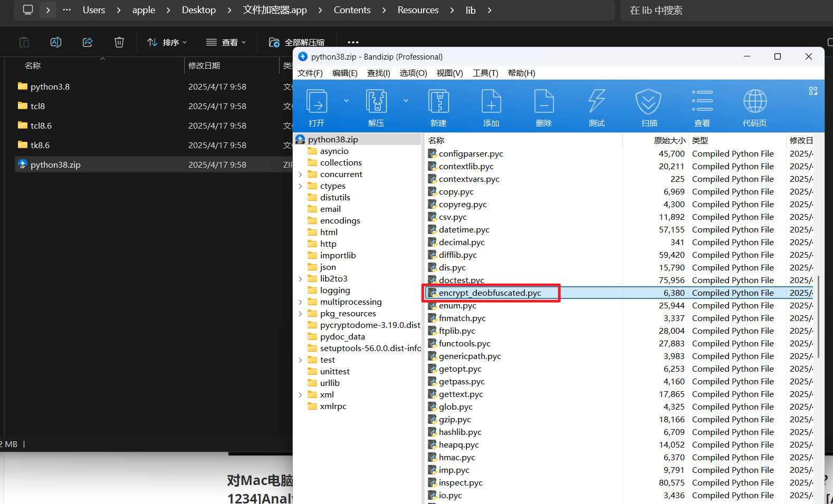The width and height of the screenshot is (833, 504).
Task: Select the importlib folder in tree
Action: [338, 256]
